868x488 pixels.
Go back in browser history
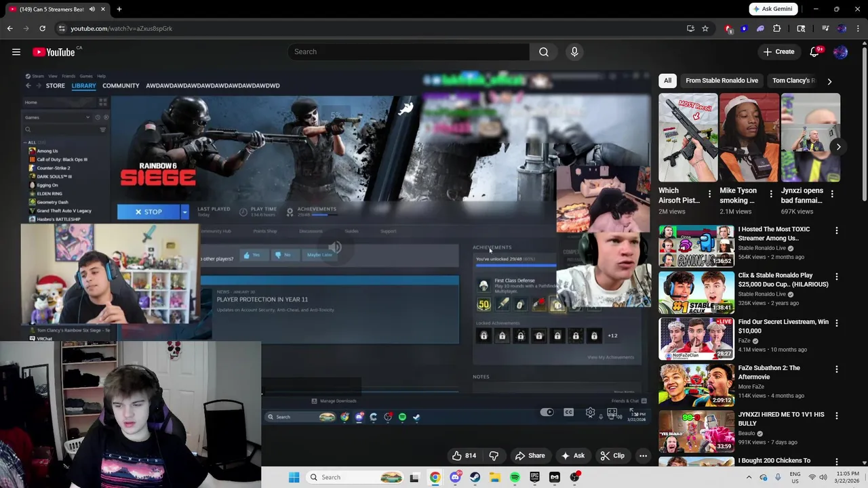(9, 28)
